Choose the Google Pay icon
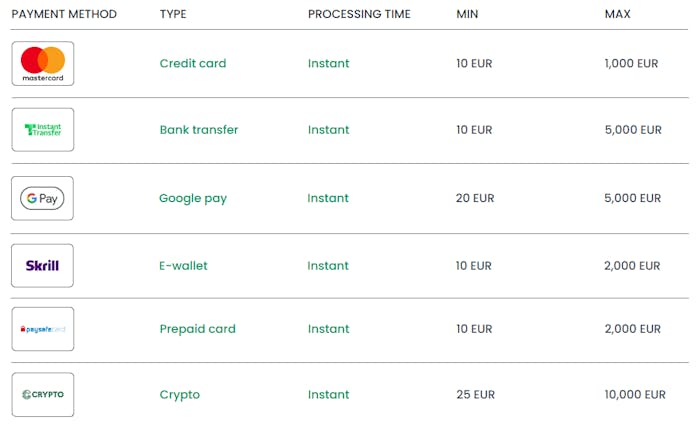Screen dimensions: 700x424 (43, 198)
